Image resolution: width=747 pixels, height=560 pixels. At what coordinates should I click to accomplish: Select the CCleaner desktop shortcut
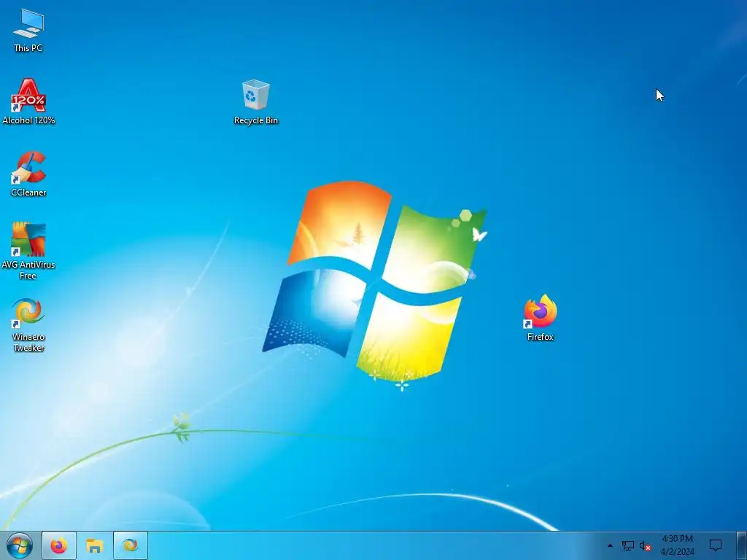[28, 174]
